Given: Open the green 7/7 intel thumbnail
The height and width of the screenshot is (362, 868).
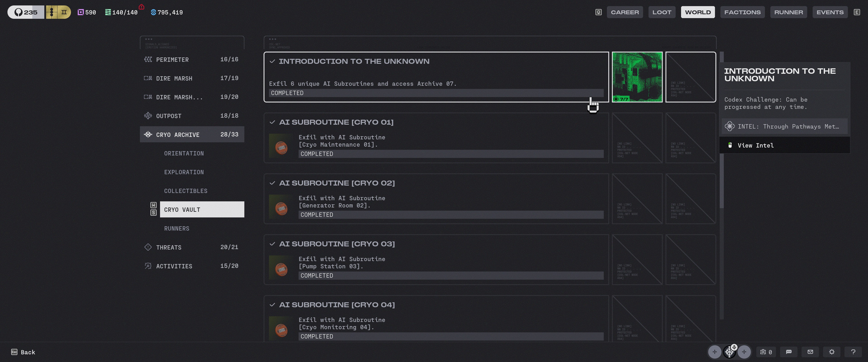Looking at the screenshot, I should click(637, 77).
